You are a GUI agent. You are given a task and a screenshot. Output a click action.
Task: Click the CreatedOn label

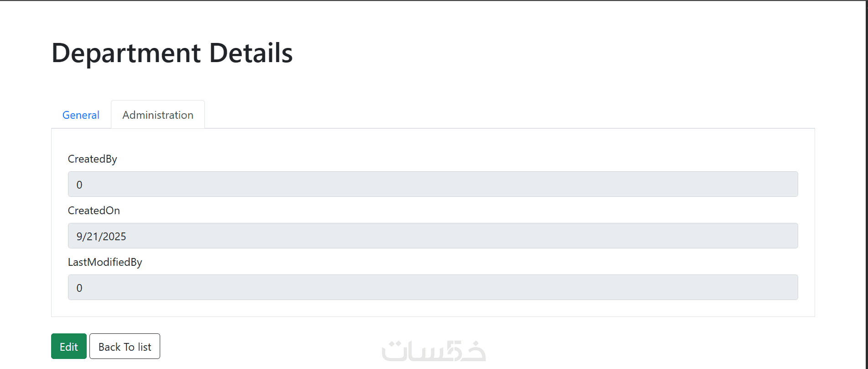pyautogui.click(x=94, y=211)
